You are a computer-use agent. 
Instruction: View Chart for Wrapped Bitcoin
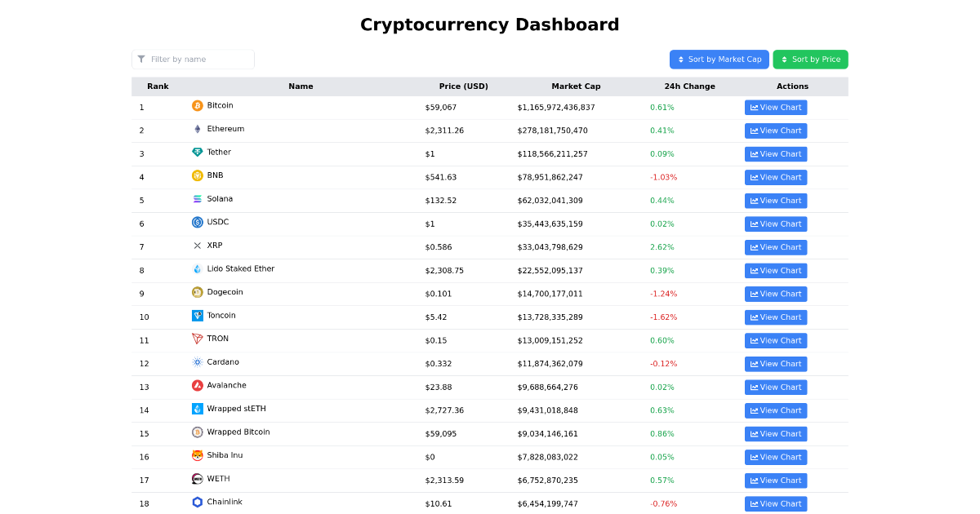pos(775,433)
